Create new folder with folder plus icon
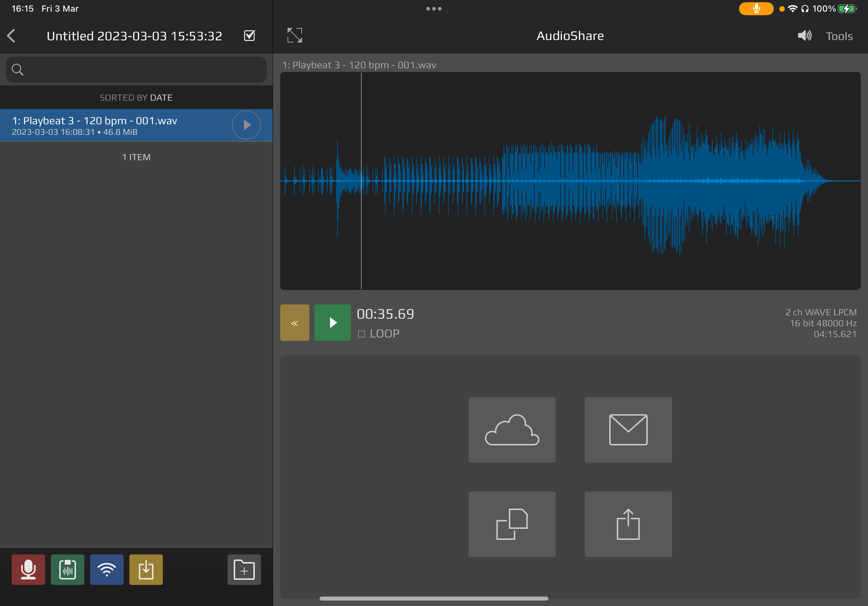The image size is (868, 606). click(244, 569)
